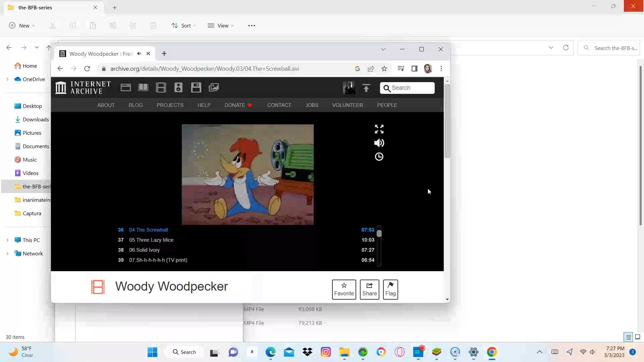The width and height of the screenshot is (644, 362).
Task: Click the Internet Archive upload arrow icon
Action: point(366,88)
